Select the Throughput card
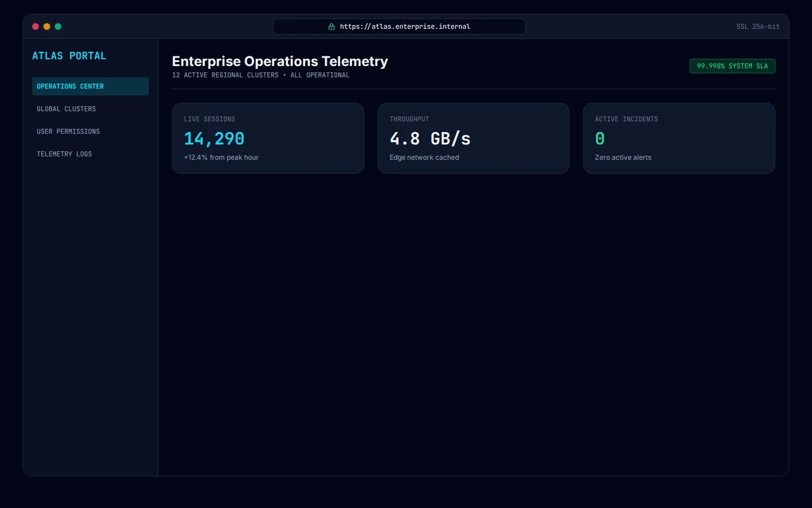Viewport: 812px width, 508px height. pos(474,138)
